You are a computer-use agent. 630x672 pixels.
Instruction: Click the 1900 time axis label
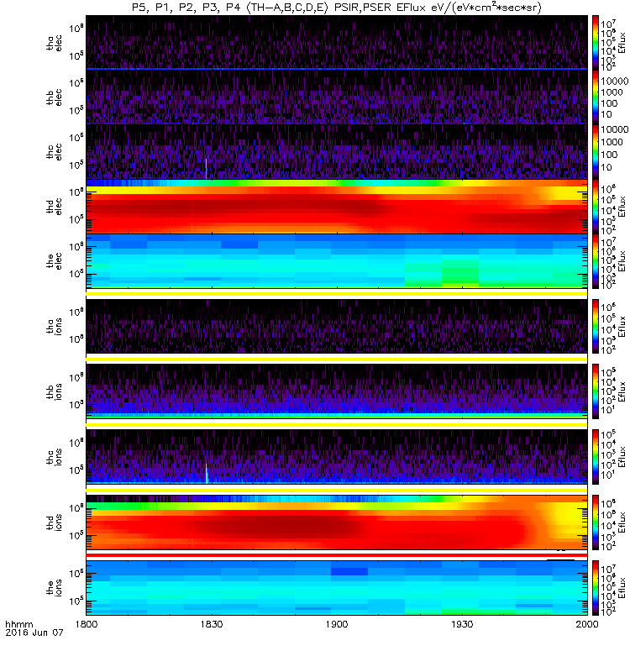coord(337,624)
